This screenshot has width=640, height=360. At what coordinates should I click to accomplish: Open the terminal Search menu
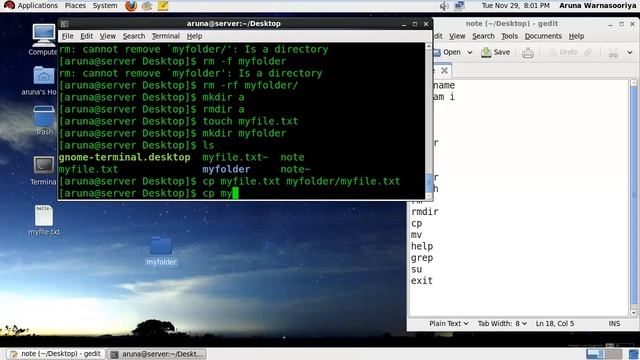[134, 36]
